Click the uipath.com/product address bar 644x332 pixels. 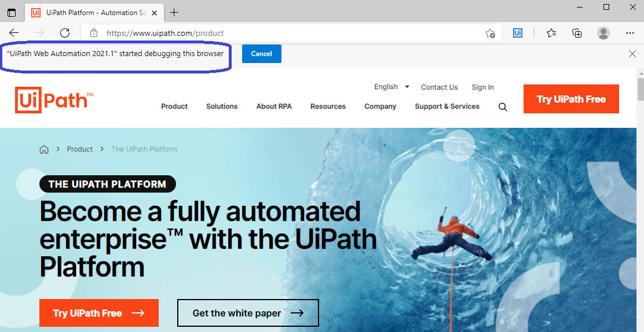click(291, 33)
